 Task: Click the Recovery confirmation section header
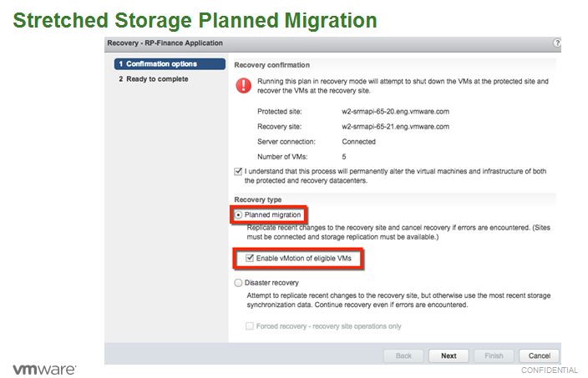[271, 64]
